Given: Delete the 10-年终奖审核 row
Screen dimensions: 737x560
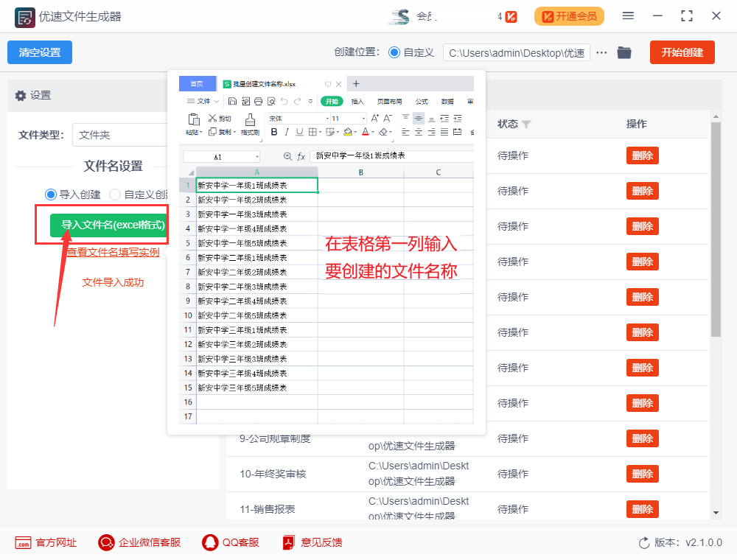Looking at the screenshot, I should [643, 474].
